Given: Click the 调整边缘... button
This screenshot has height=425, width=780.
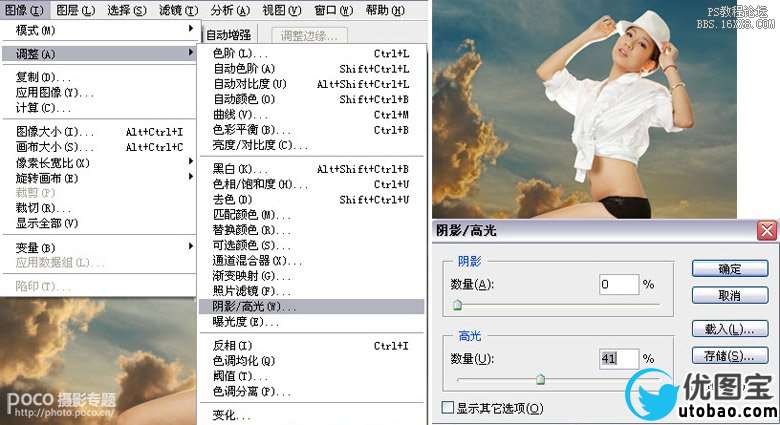Looking at the screenshot, I should tap(309, 36).
